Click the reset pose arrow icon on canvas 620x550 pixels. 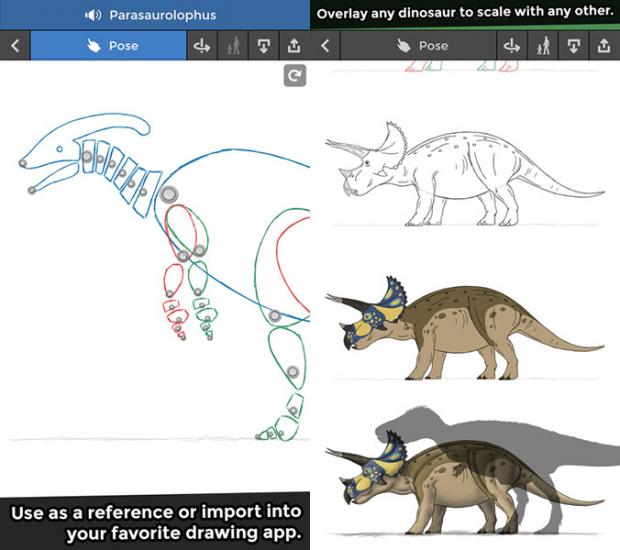[294, 75]
